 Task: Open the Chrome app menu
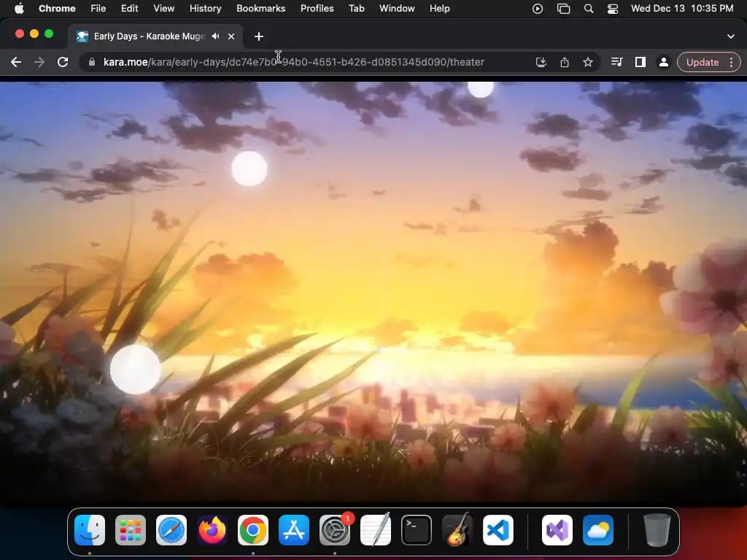[57, 8]
